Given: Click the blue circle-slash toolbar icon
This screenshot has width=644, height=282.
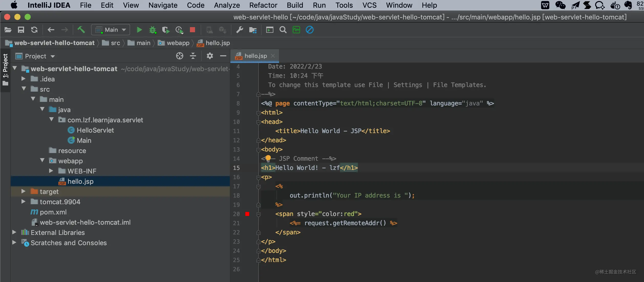Looking at the screenshot, I should pos(309,30).
